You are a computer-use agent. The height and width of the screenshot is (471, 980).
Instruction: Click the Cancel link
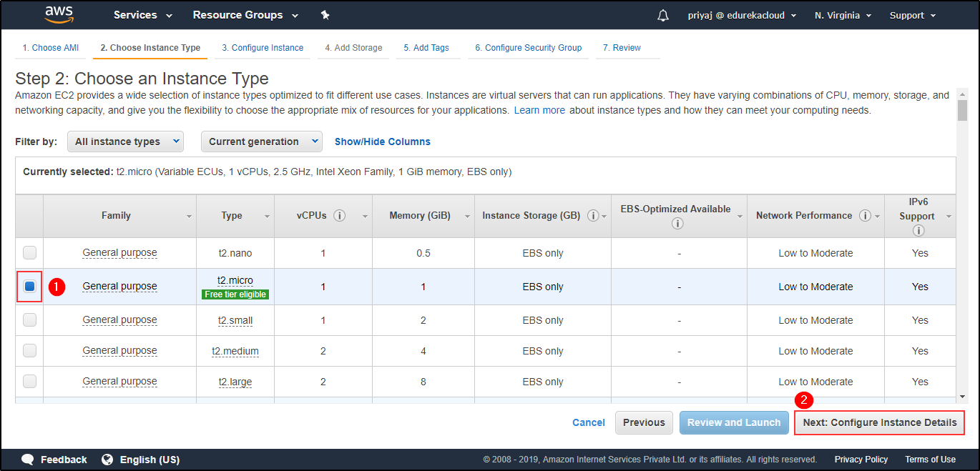pos(589,422)
